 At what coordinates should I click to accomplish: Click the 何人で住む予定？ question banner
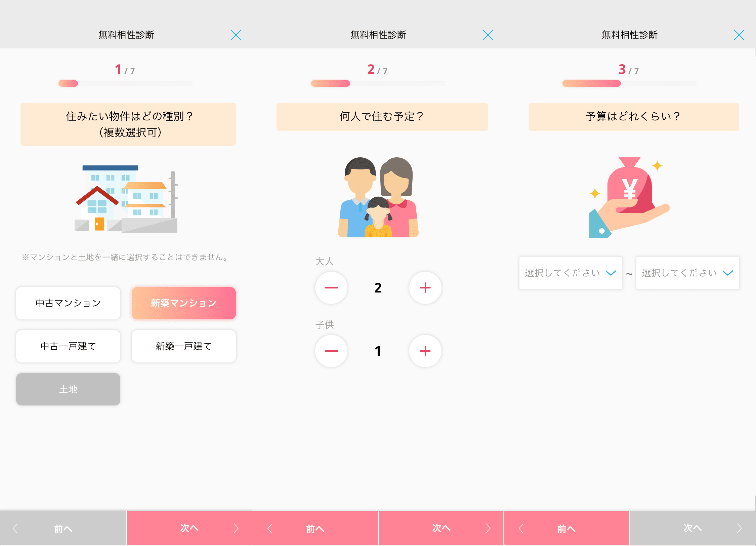382,117
